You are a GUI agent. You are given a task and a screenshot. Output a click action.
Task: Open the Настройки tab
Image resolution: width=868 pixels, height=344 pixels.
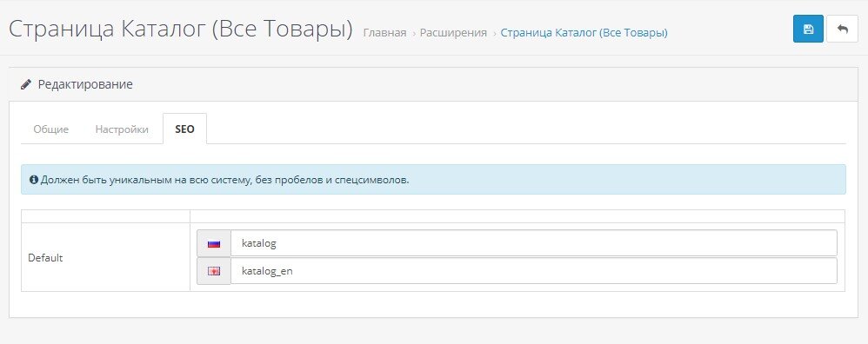(x=122, y=129)
